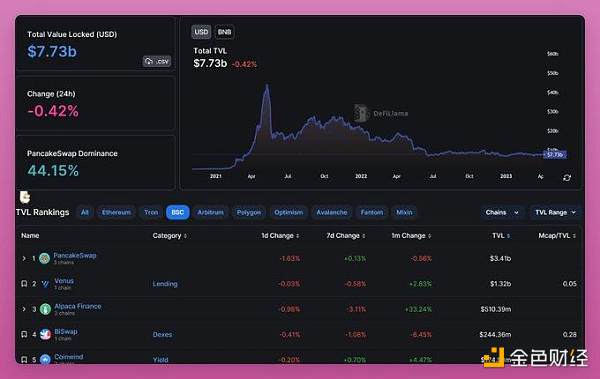
Task: Switch to the Arbitrum chain filter
Action: tap(210, 212)
